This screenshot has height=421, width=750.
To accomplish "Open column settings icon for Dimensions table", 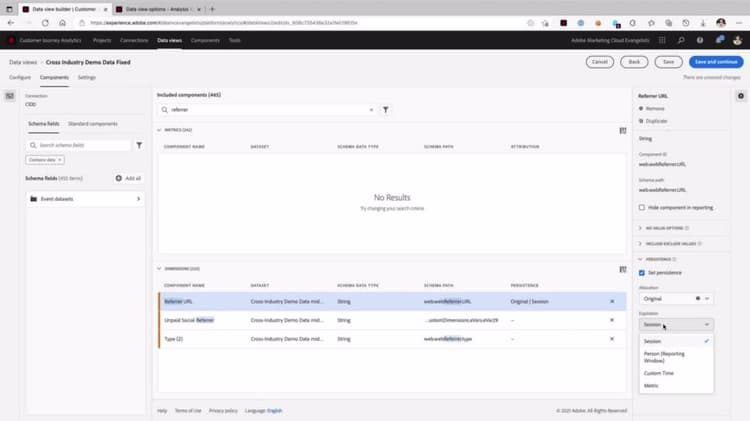I will (x=623, y=269).
